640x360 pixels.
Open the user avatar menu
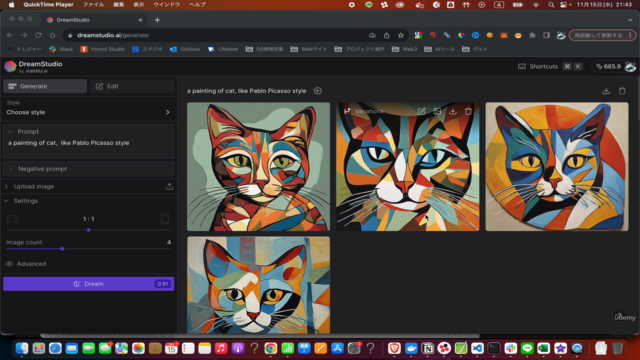point(630,67)
